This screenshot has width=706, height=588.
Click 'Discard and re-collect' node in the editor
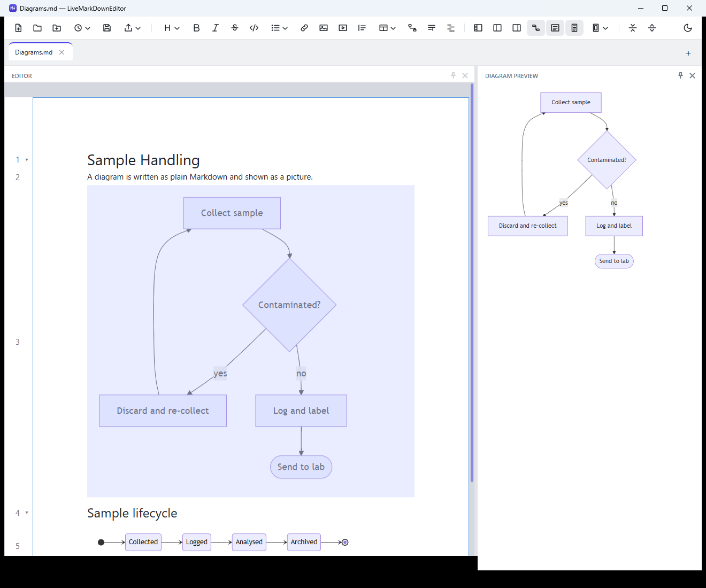tap(163, 411)
